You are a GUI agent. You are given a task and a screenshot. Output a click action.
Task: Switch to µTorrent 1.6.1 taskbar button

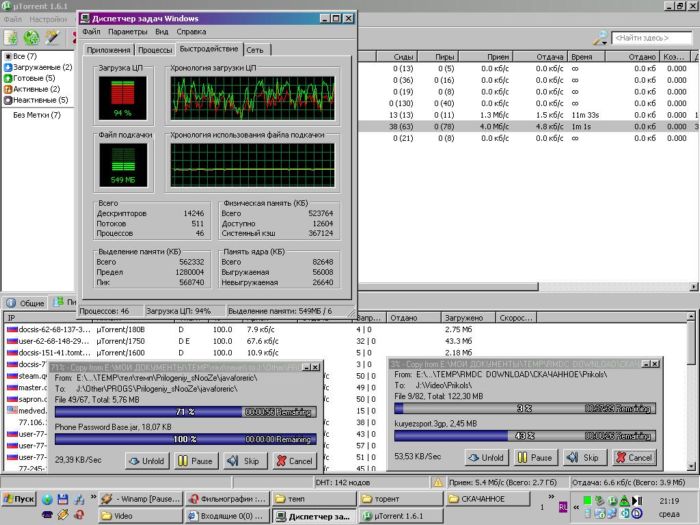[401, 516]
